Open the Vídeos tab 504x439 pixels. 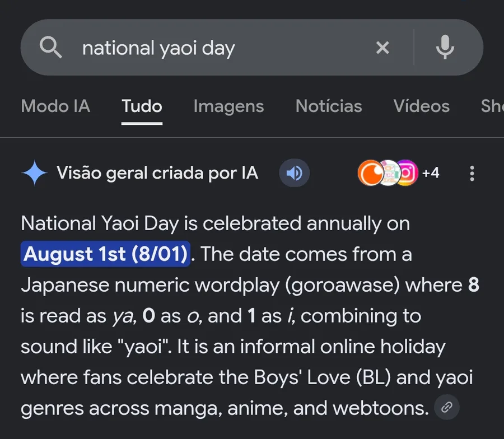tap(421, 106)
